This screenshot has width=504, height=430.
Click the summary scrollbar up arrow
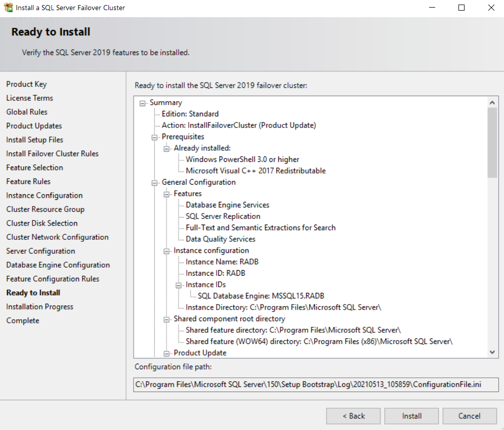(492, 103)
